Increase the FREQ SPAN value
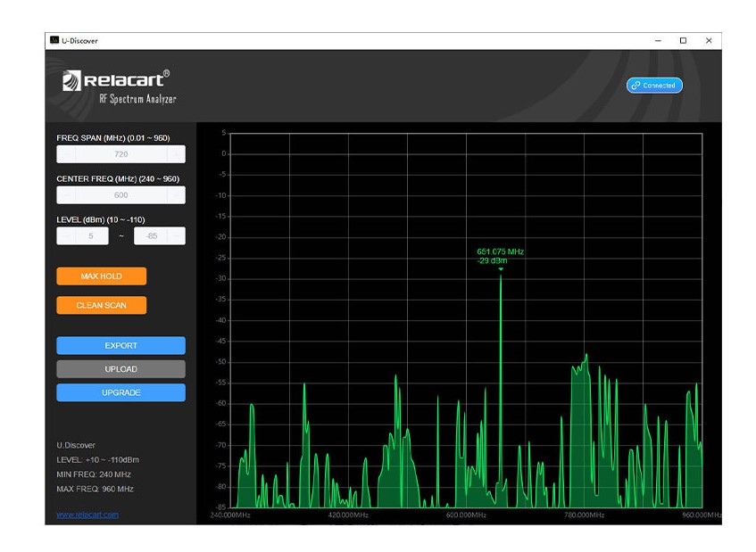The width and height of the screenshot is (756, 552). tap(176, 154)
